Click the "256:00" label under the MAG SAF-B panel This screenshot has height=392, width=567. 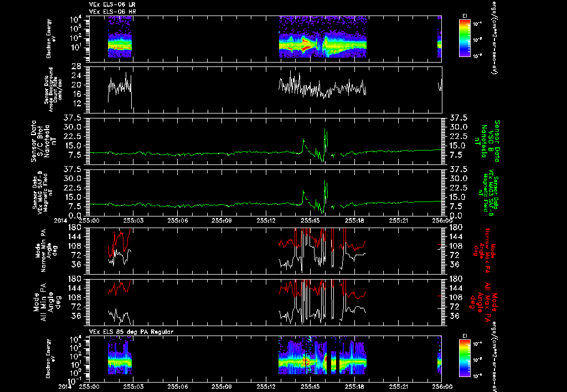[x=441, y=220]
